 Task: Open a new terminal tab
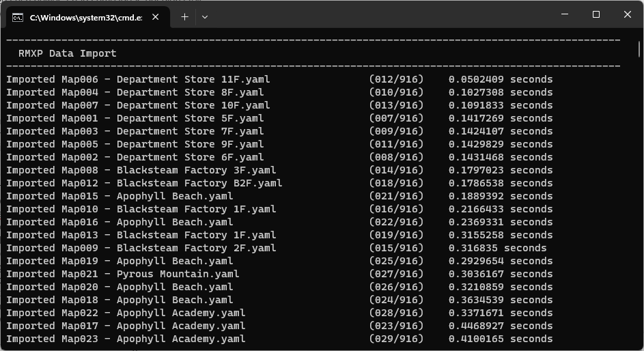184,16
